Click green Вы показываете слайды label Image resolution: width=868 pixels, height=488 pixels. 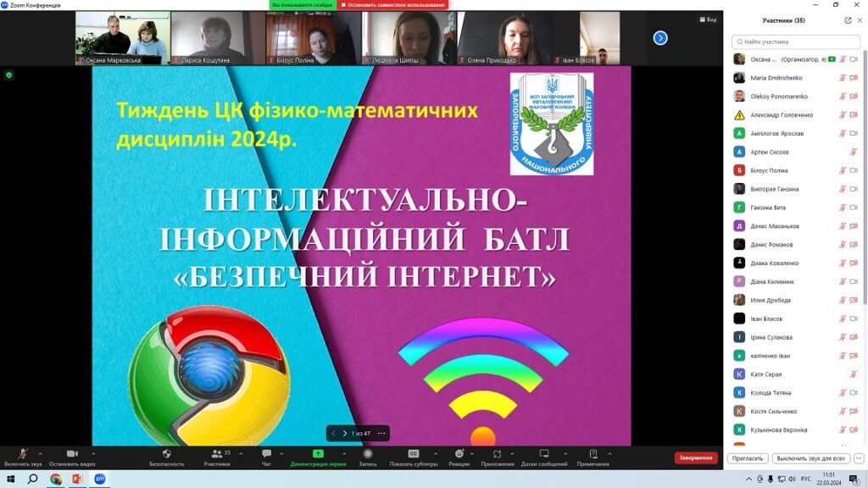click(x=303, y=5)
